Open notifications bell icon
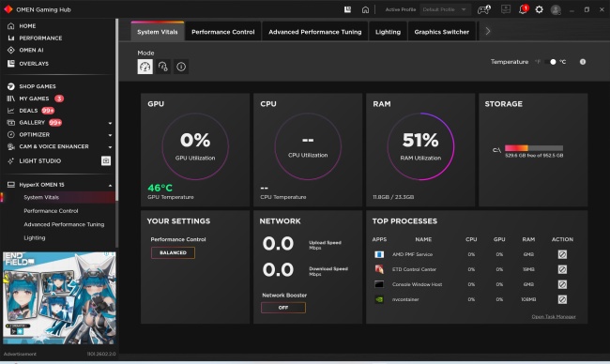The image size is (610, 364). click(x=523, y=9)
